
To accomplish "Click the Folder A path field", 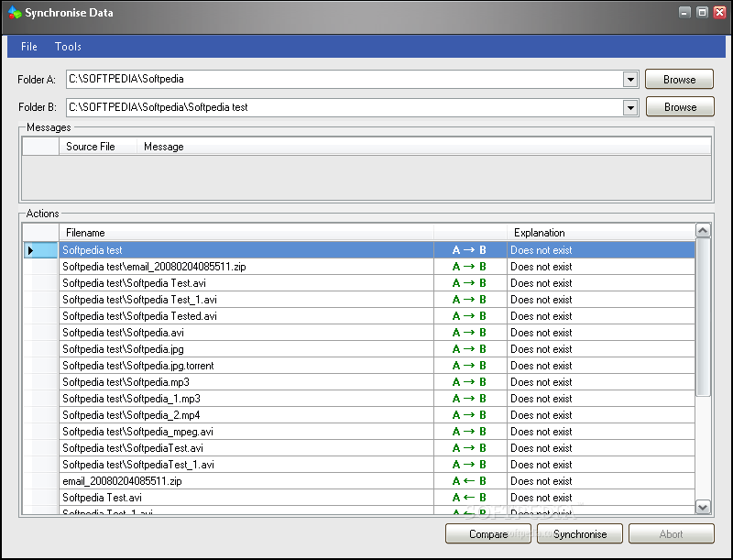I will pos(345,80).
